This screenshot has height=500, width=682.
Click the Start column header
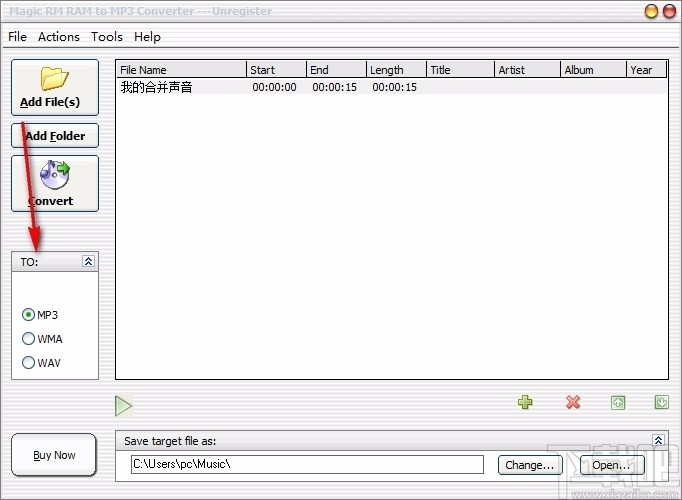(x=276, y=70)
